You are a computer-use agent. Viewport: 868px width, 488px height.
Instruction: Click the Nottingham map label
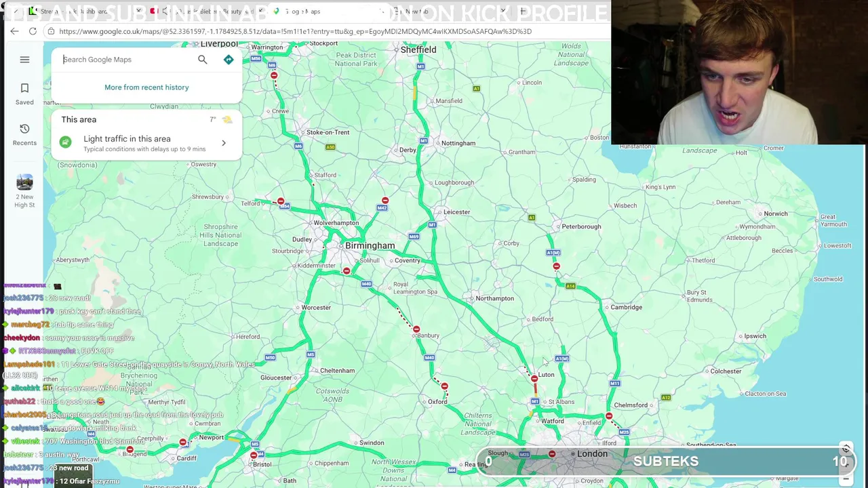[458, 143]
